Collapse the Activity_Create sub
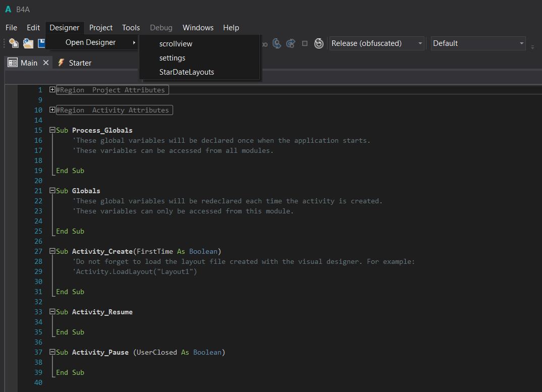This screenshot has width=542, height=392. point(52,251)
